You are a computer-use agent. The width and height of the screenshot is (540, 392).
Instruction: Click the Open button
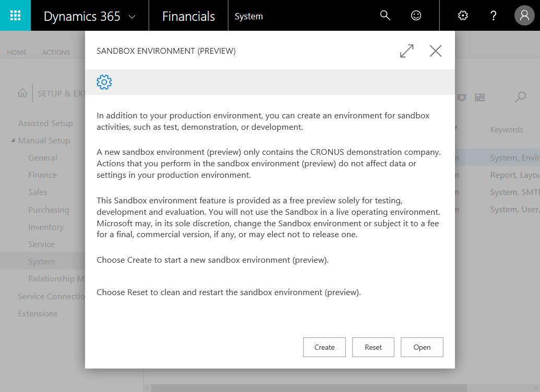[x=422, y=347]
